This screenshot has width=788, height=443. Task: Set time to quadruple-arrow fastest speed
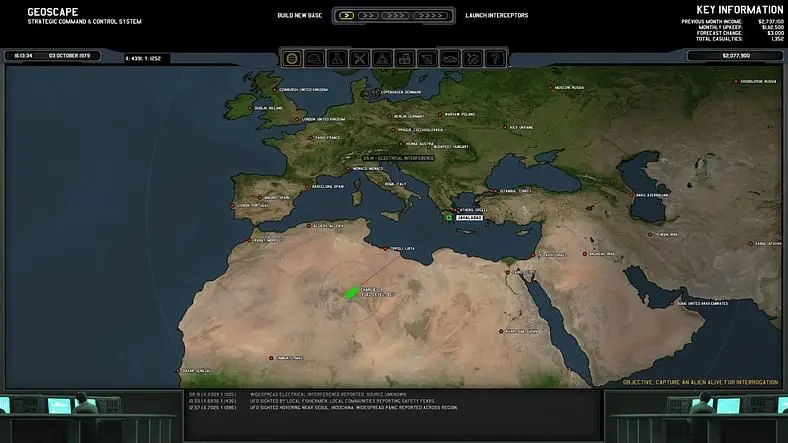[x=431, y=16]
